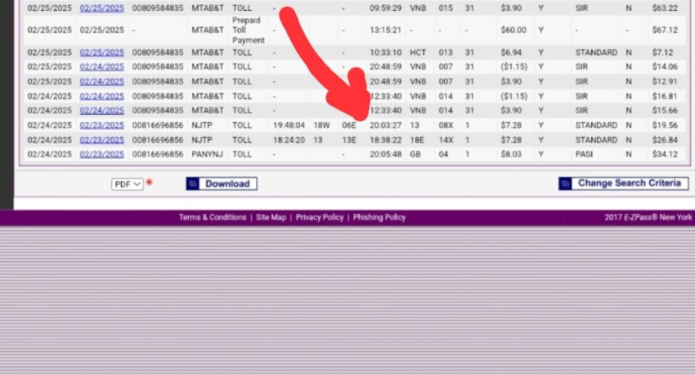Open date link in the HCT $7.12 row

pyautogui.click(x=102, y=52)
